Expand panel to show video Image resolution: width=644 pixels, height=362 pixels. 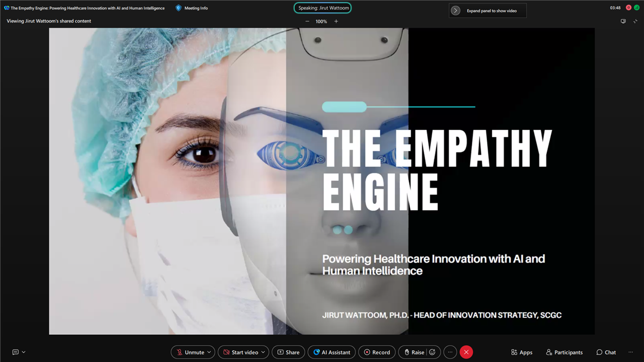pos(455,11)
